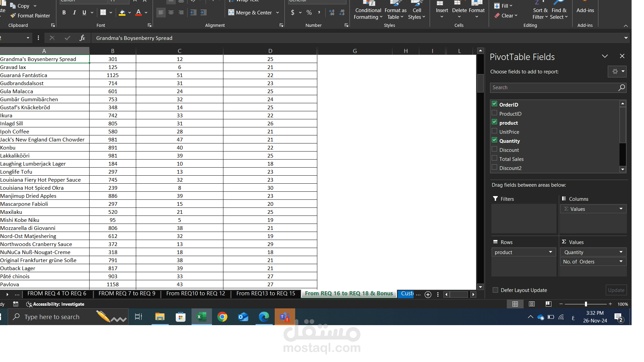This screenshot has height=362, width=644.
Task: Open PivotTable Fields tools gear menu
Action: 616,71
